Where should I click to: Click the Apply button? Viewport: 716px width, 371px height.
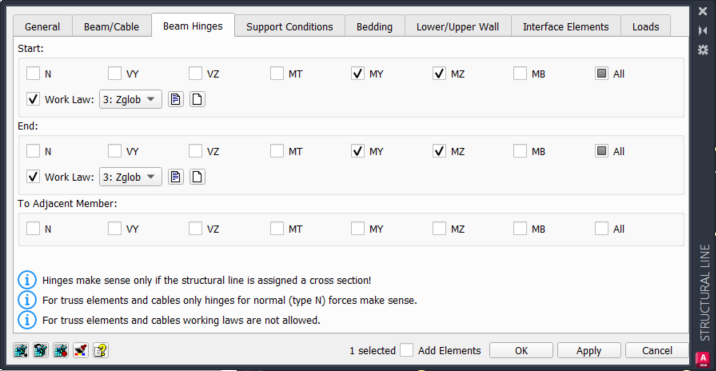click(x=589, y=350)
